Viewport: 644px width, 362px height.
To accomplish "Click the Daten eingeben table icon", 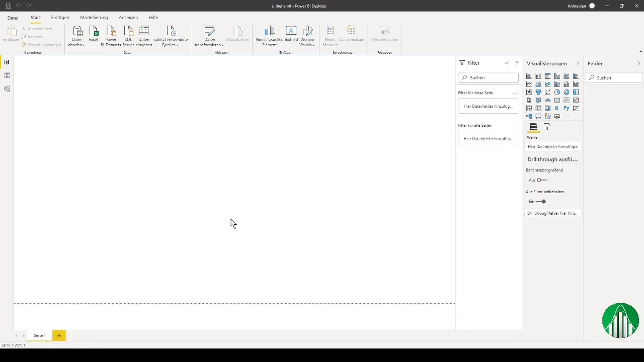I will coord(144,31).
